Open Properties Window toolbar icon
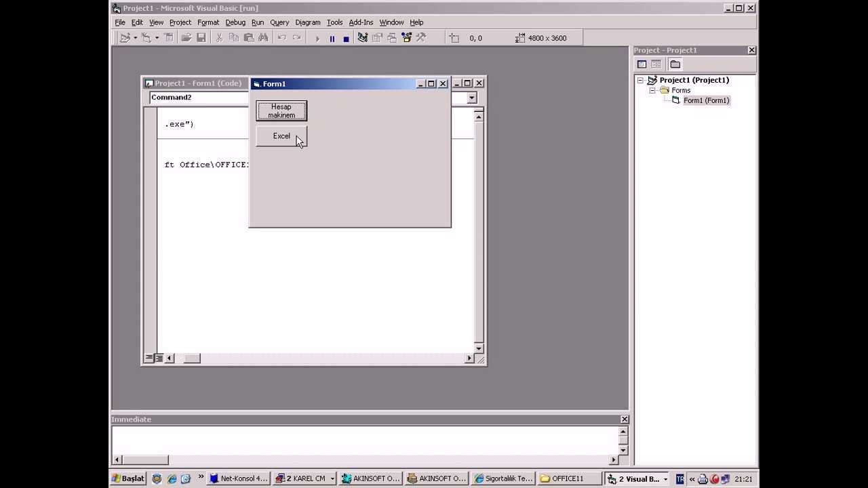 tap(378, 38)
